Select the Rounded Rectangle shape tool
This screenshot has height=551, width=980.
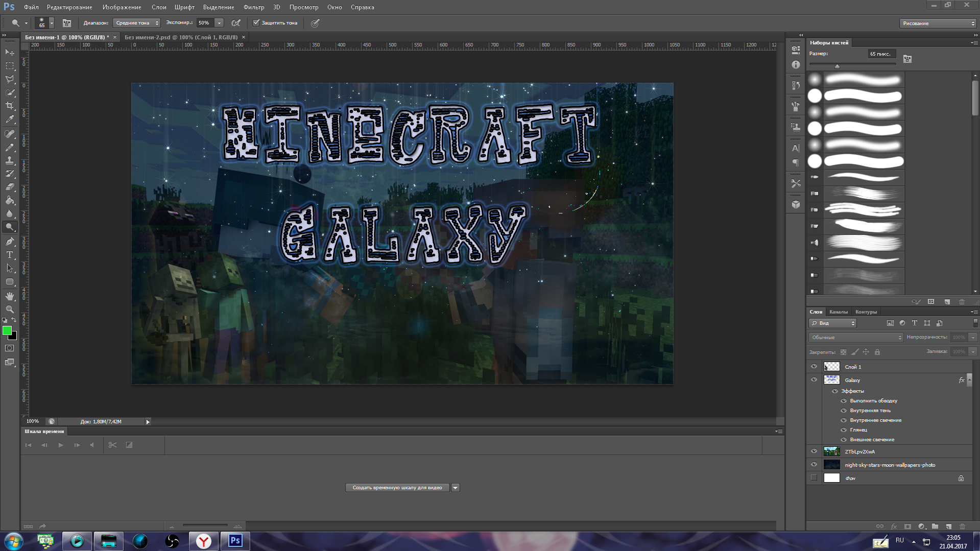pos(10,282)
